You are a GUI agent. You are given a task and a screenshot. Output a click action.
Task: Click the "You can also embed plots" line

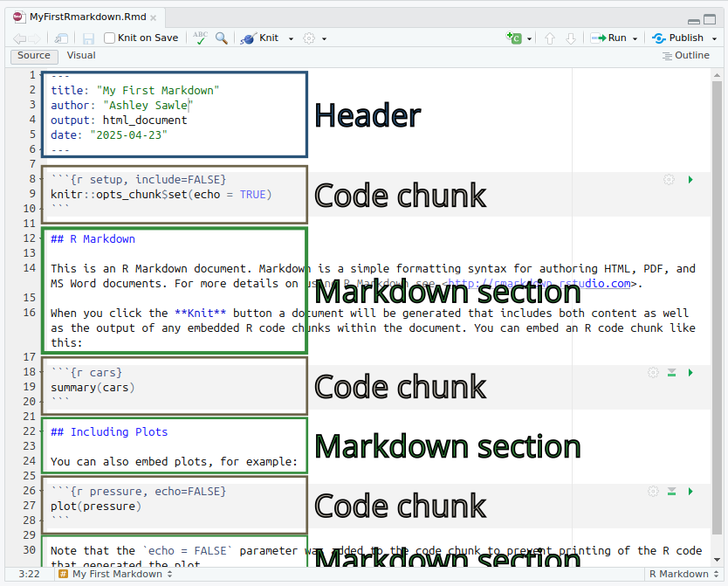pos(174,462)
